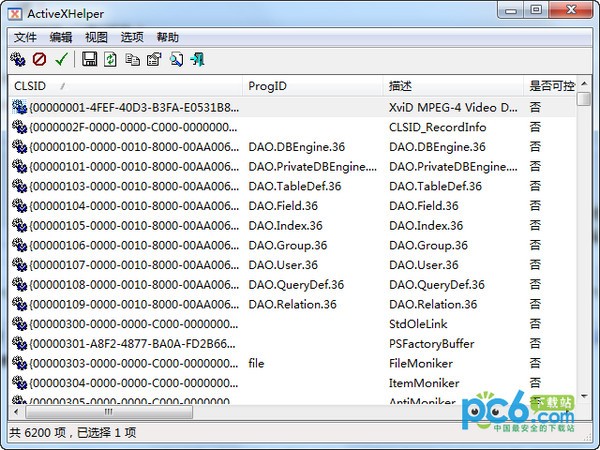The height and width of the screenshot is (450, 600).
Task: Select CLSID {0000002F-0000-0000-C000-0000000...
Action: click(x=133, y=127)
